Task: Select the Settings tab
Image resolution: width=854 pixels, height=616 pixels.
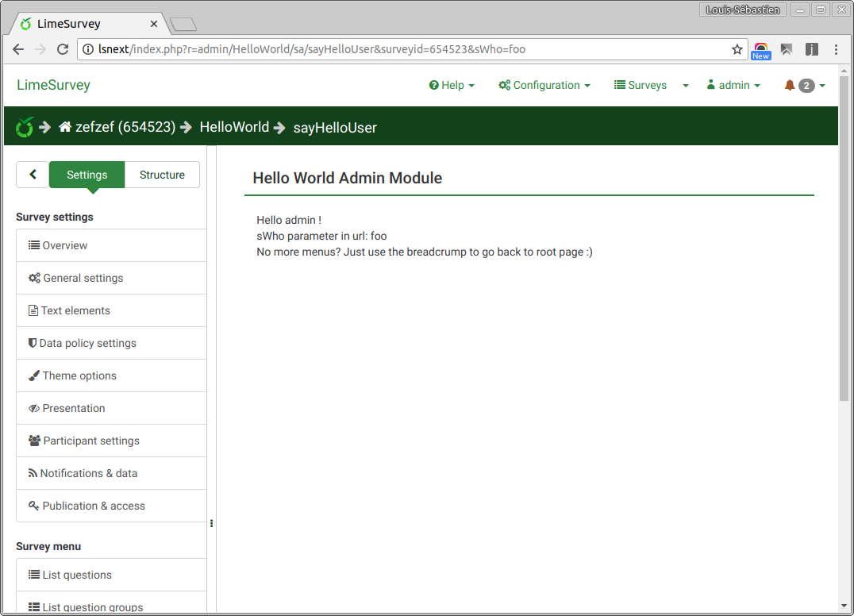Action: coord(87,175)
